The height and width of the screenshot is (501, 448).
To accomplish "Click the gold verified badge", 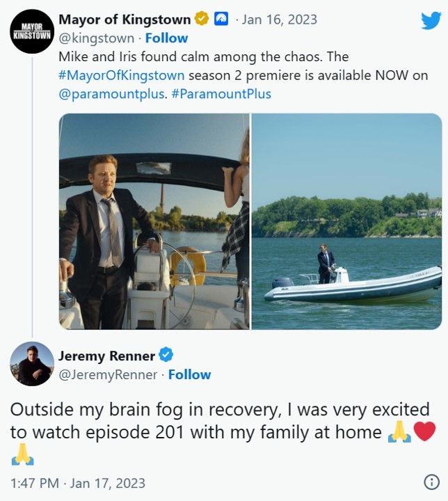I will click(201, 20).
